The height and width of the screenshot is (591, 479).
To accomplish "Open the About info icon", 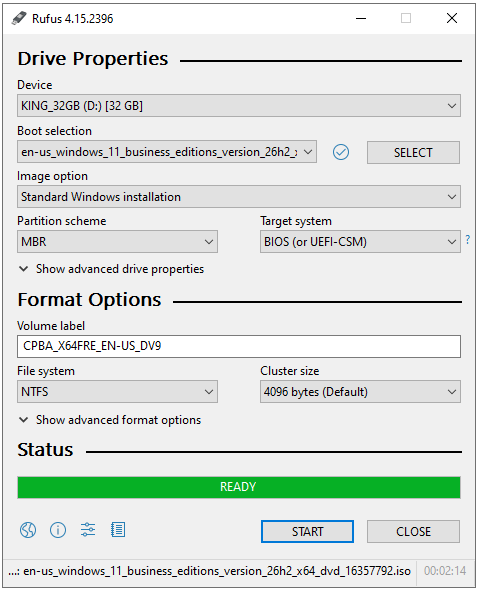I will click(58, 530).
